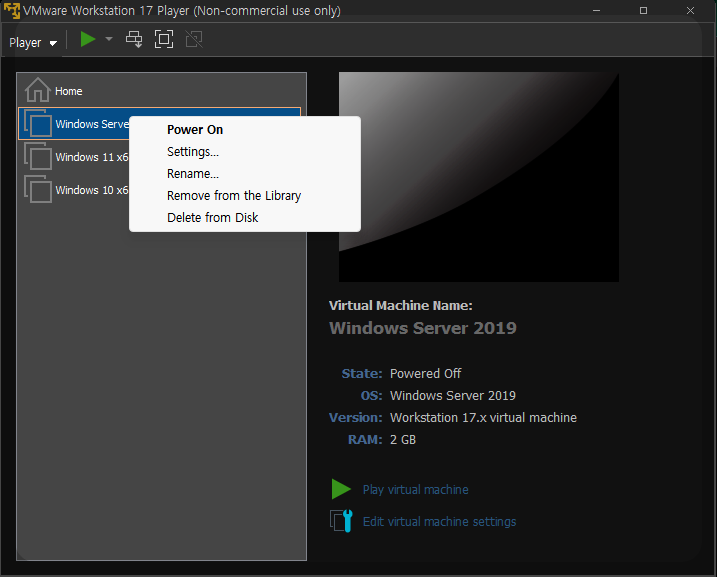Screen dimensions: 717x577
Task: Select Remove from the Library
Action: [x=245, y=196]
